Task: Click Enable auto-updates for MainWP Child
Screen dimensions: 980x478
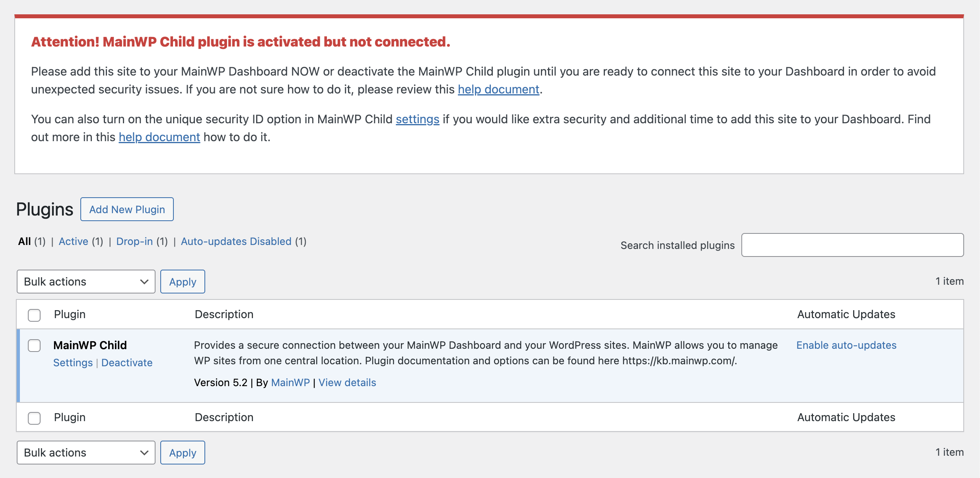Action: click(x=846, y=345)
